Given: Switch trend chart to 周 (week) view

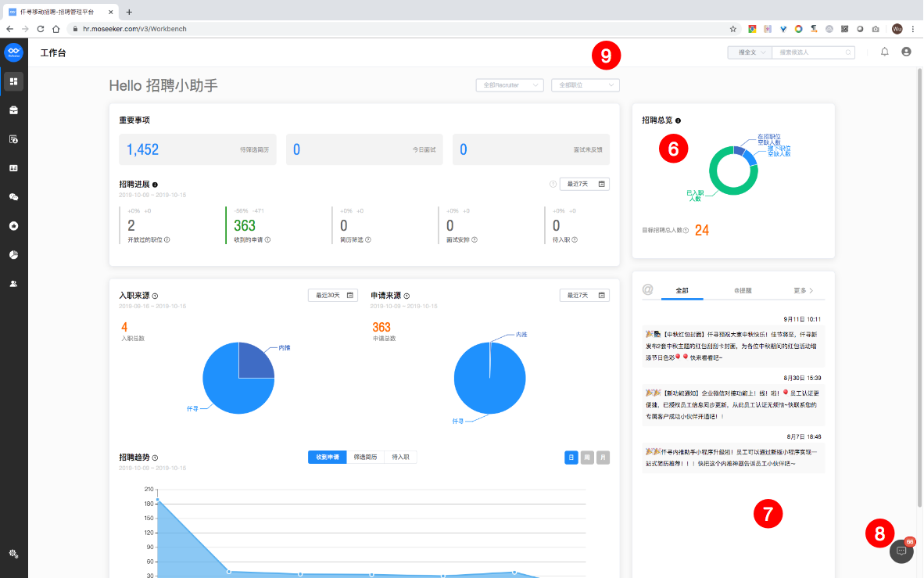Looking at the screenshot, I should (587, 458).
